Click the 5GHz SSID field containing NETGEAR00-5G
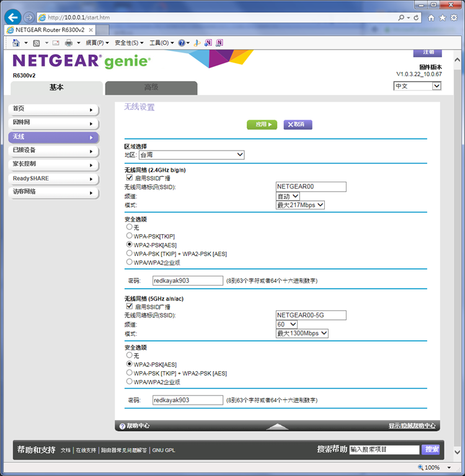Image resolution: width=465 pixels, height=476 pixels. (311, 315)
